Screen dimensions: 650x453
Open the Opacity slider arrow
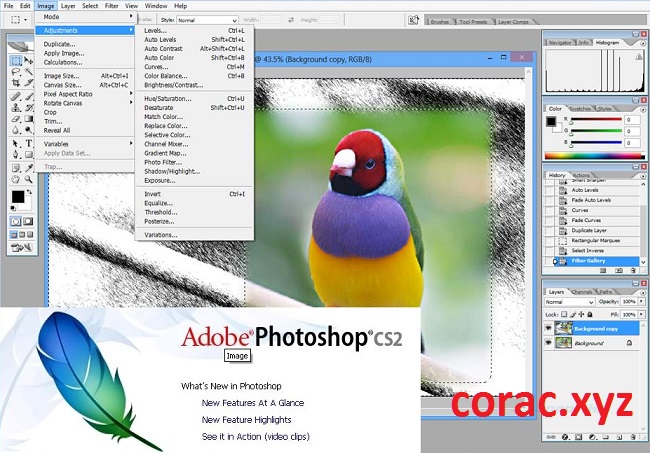click(642, 301)
